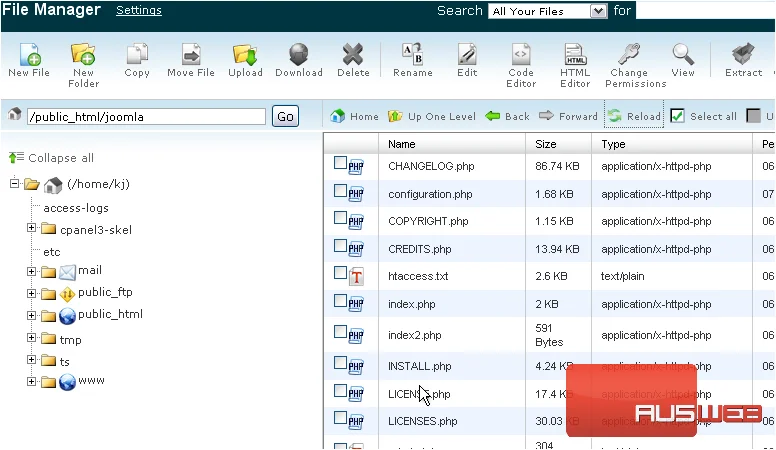
Task: Open the HTML Editor
Action: (575, 54)
